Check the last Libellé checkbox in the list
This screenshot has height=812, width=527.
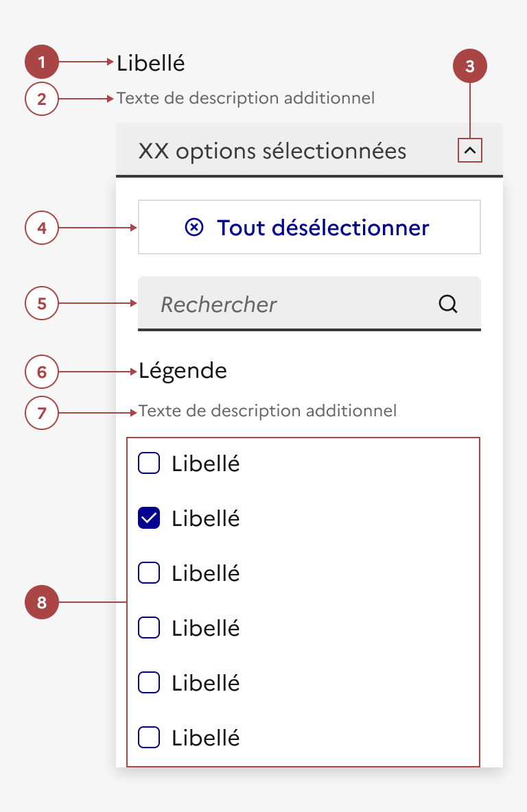pos(149,737)
